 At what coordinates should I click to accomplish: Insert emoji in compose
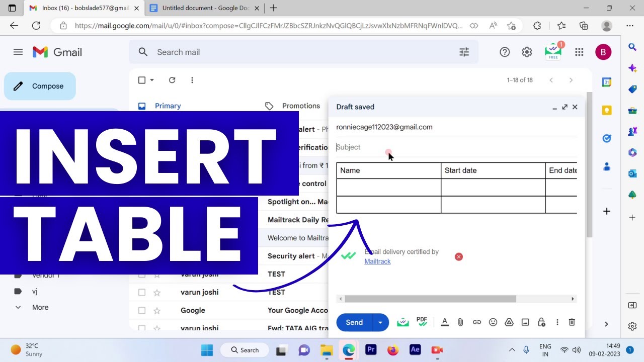click(x=493, y=322)
